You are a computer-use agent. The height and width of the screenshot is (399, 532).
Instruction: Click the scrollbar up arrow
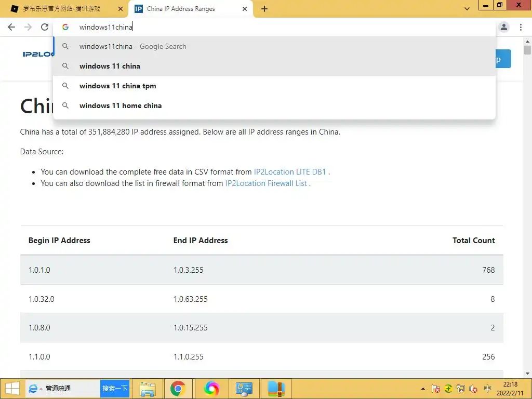527,42
